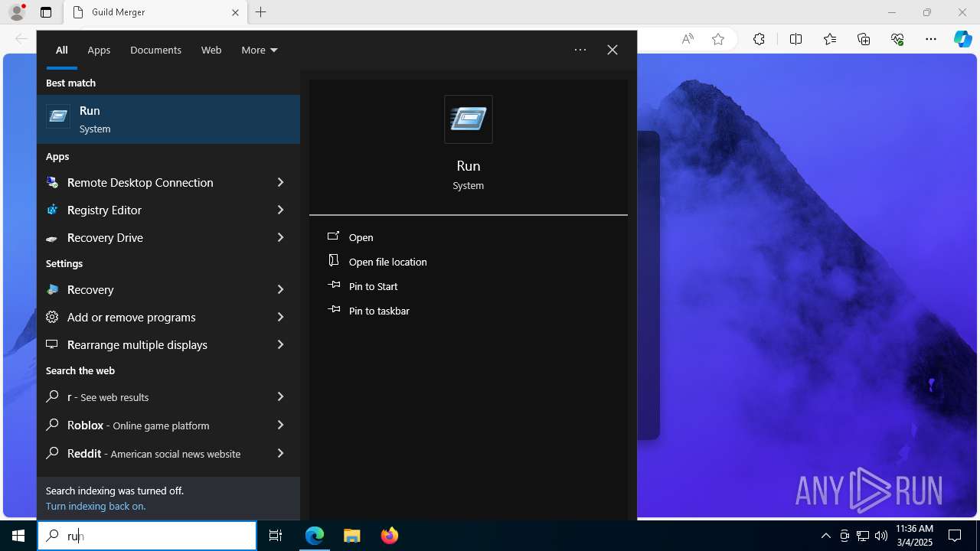Close the Guild Merger tab

235,12
